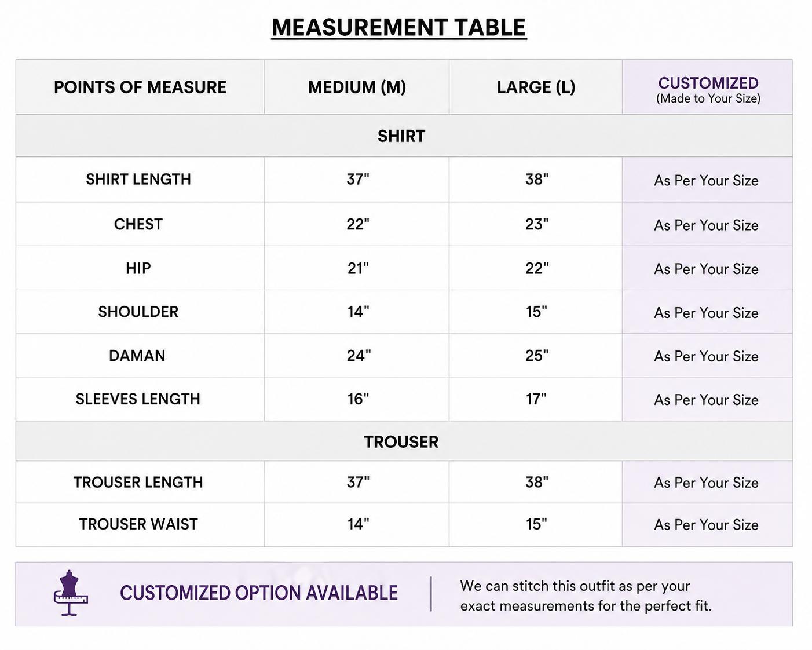Click As Per Your Size for TROUSER WAIST

[x=707, y=525]
